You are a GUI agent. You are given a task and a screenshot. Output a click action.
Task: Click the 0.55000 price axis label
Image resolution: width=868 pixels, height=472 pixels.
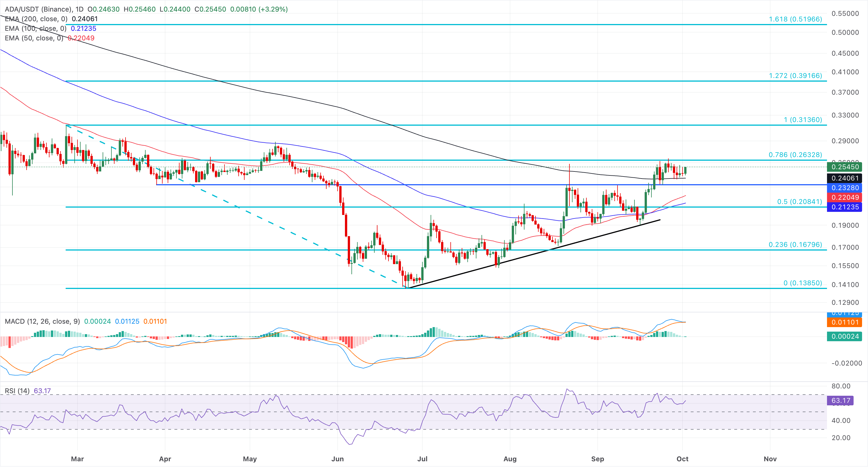click(845, 14)
